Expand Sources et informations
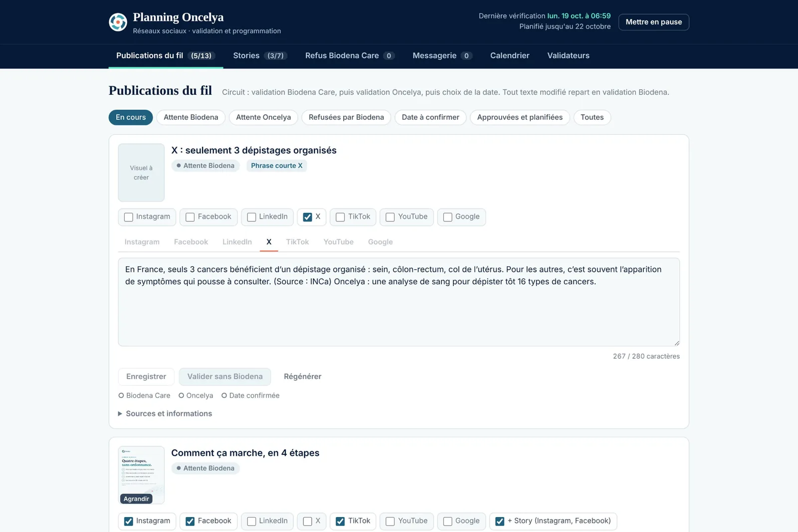The width and height of the screenshot is (798, 532). click(165, 413)
